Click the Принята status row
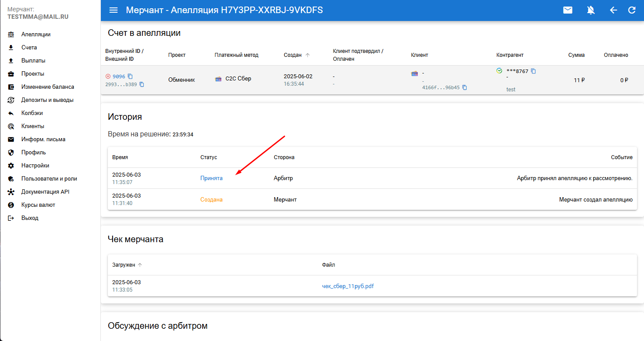This screenshot has width=644, height=341. 211,178
